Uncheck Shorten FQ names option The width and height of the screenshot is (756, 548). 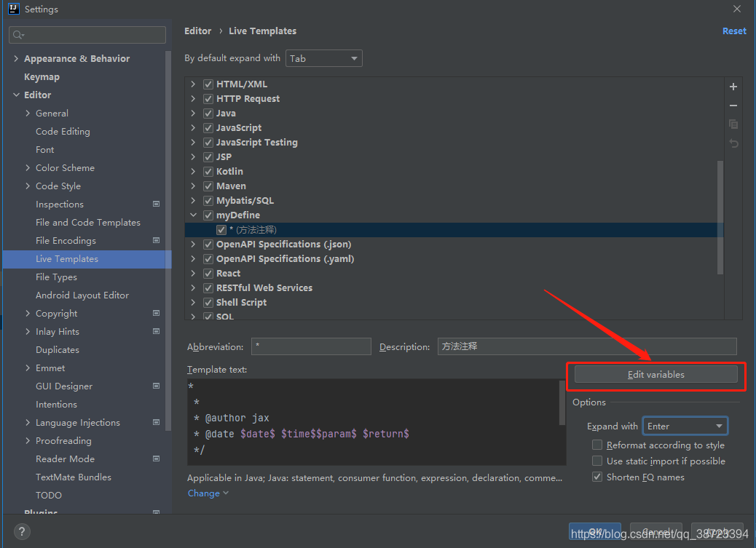coord(597,477)
